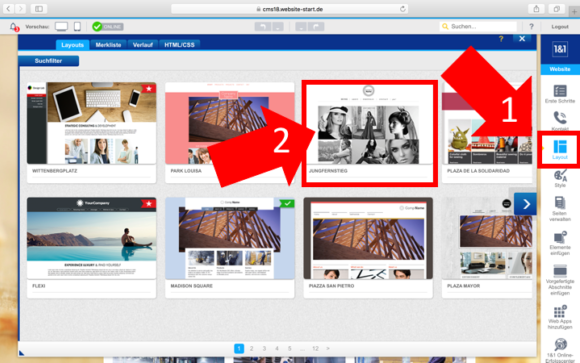Click the Suchen search field
Screen dimensions: 580x363
(x=478, y=26)
